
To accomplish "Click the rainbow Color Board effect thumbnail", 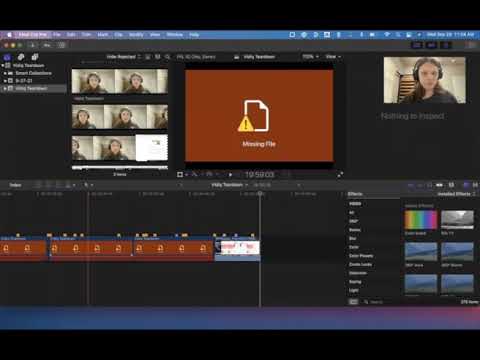I will coord(421,220).
